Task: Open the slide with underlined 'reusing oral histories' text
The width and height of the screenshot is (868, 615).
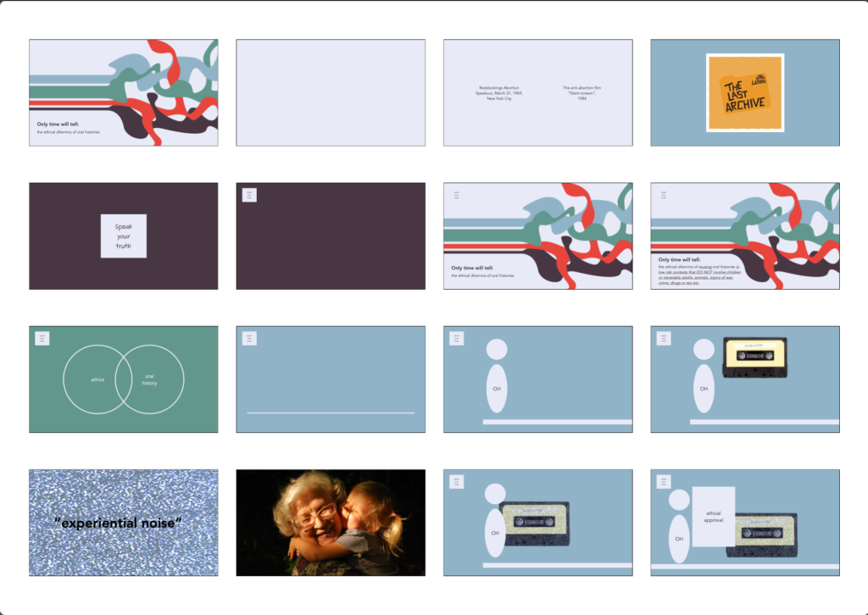Action: point(744,235)
